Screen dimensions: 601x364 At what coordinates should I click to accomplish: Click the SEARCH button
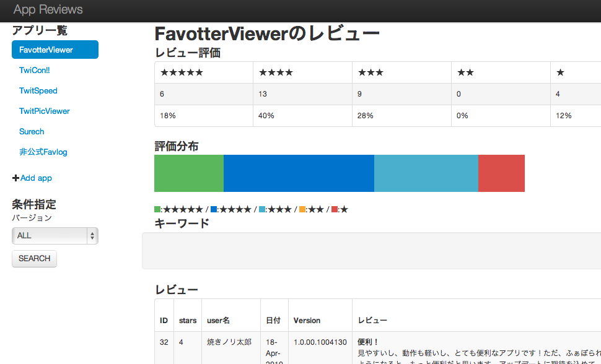pos(34,259)
